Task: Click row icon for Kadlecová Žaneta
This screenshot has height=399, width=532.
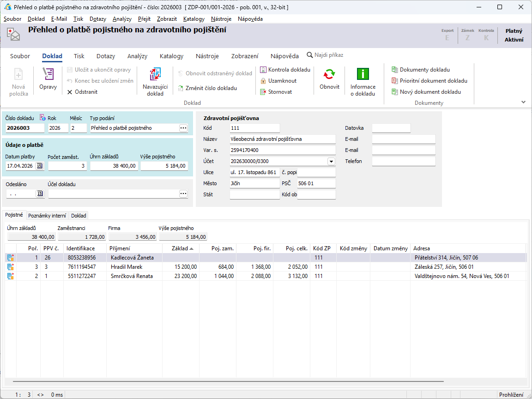Action: click(10, 258)
